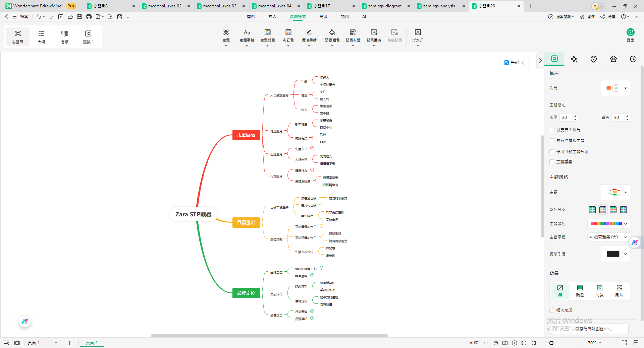The height and width of the screenshot is (348, 644).
Task: Open the 魔法手繪 hand-drawn style tool
Action: pyautogui.click(x=309, y=32)
